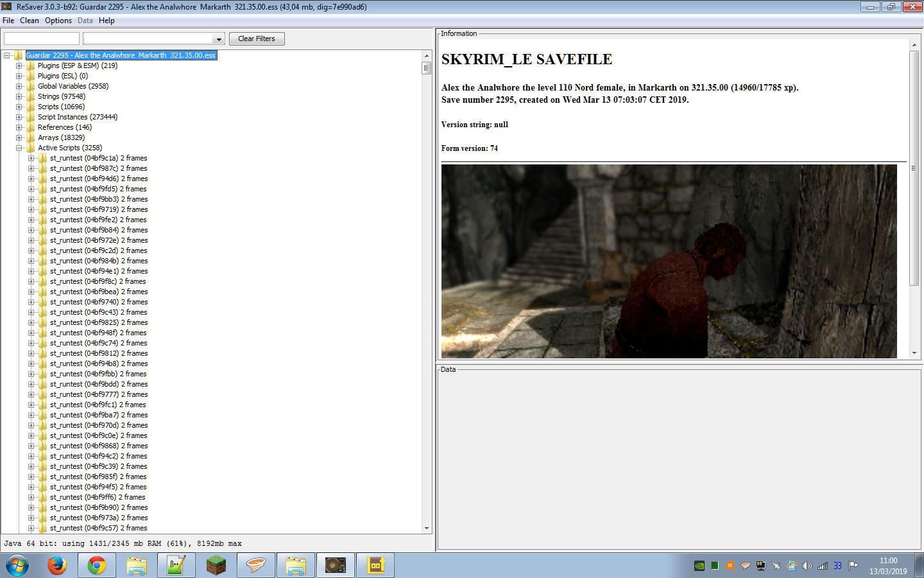Expand the References (146) node
Screen dimensions: 924x578
[x=19, y=127]
